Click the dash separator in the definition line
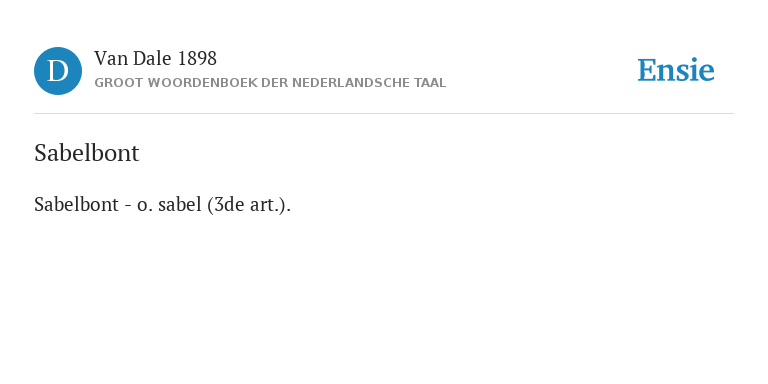Viewport: 768px width, 384px height. 128,206
